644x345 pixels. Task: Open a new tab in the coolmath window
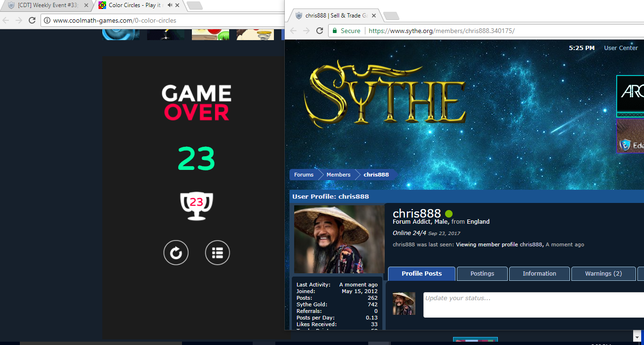[194, 6]
